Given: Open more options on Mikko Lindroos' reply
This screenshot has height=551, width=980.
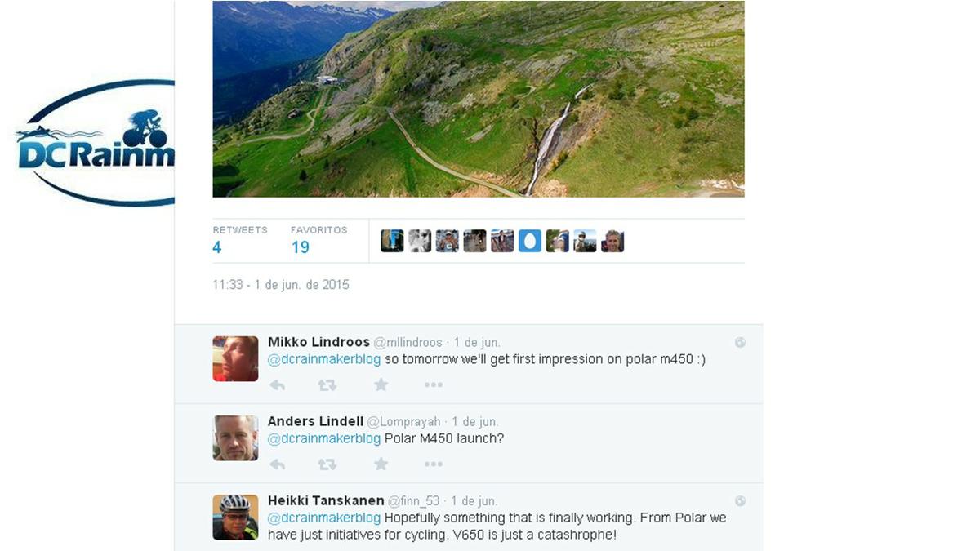Looking at the screenshot, I should point(433,385).
